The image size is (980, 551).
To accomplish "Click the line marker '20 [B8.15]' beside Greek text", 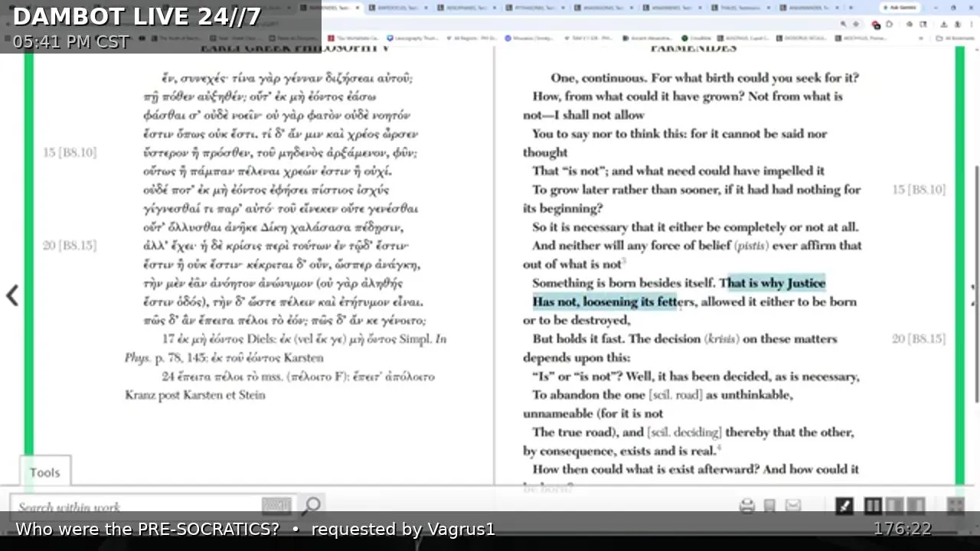I will 70,245.
